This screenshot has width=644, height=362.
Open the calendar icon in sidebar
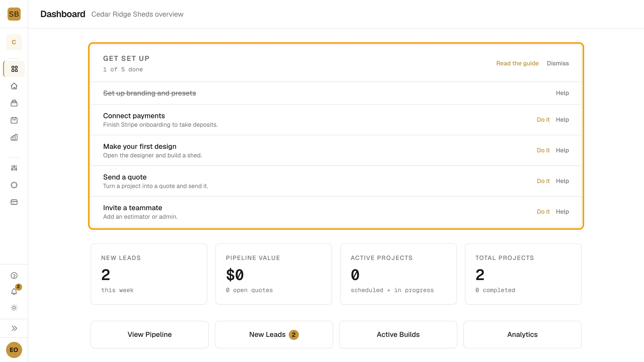(14, 120)
